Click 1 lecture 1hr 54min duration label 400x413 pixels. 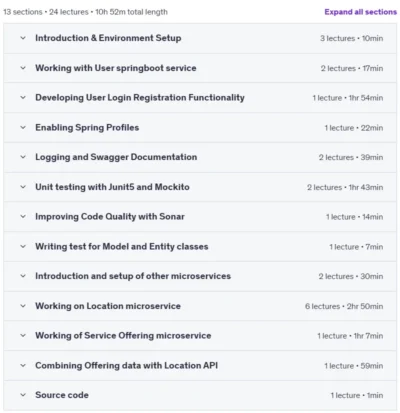pos(348,98)
